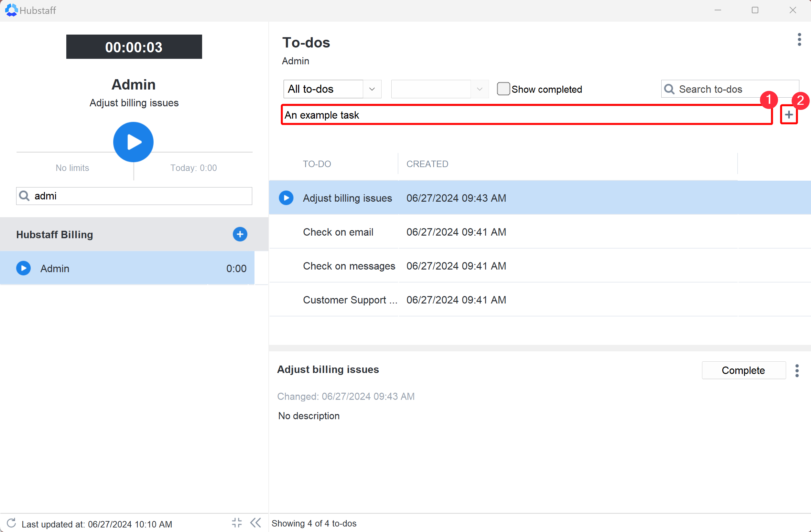Viewport: 811px width, 532px height.
Task: Open the empty second filter dropdown
Action: [x=440, y=89]
